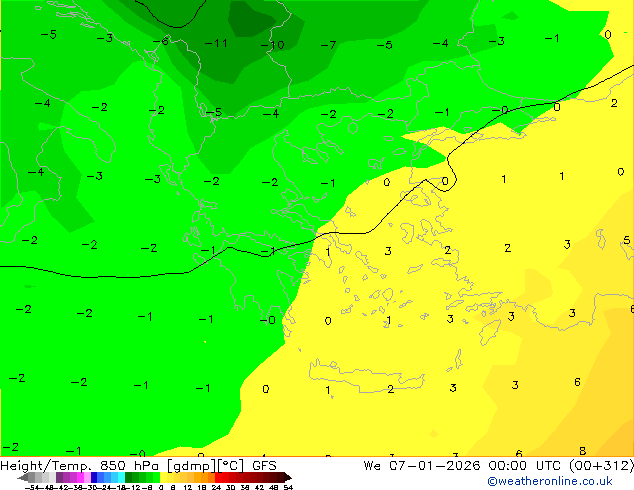
Task: Click the -10 temperature value on map
Action: tap(273, 45)
